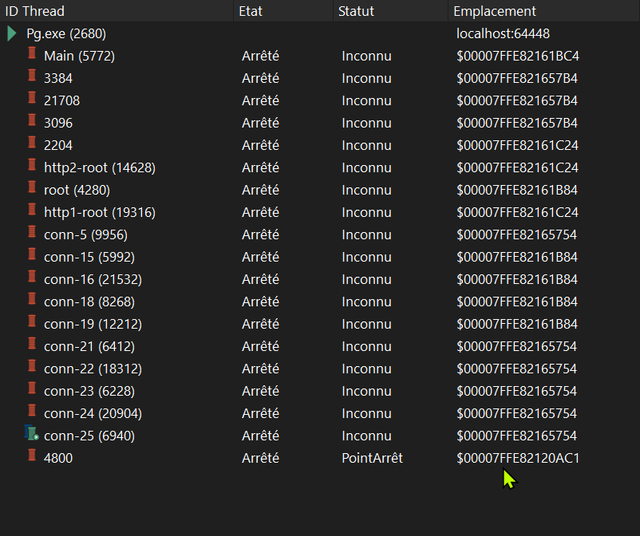Screen dimensions: 640x536
Task: Click address $00007FFE82161BC4 in Main row
Action: [518, 56]
